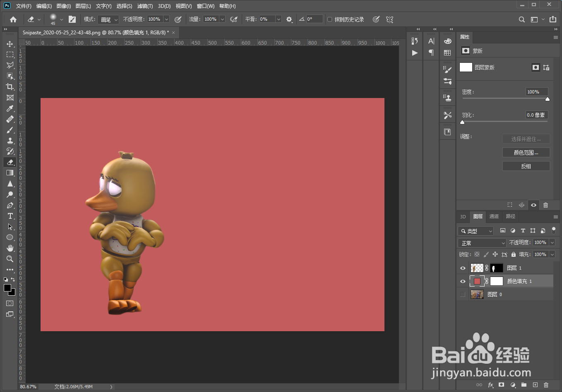This screenshot has width=562, height=392.
Task: Select the Dodge tool
Action: (x=10, y=194)
